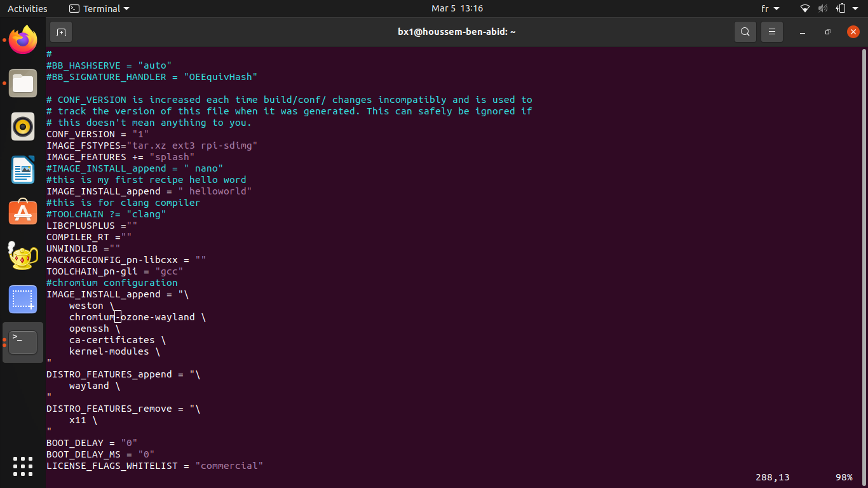The height and width of the screenshot is (488, 868).
Task: Open the Activities overview
Action: 27,8
